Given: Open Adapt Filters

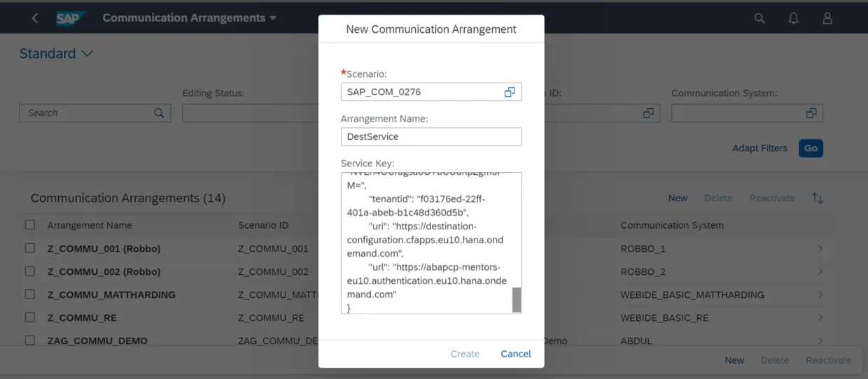Looking at the screenshot, I should pyautogui.click(x=759, y=148).
